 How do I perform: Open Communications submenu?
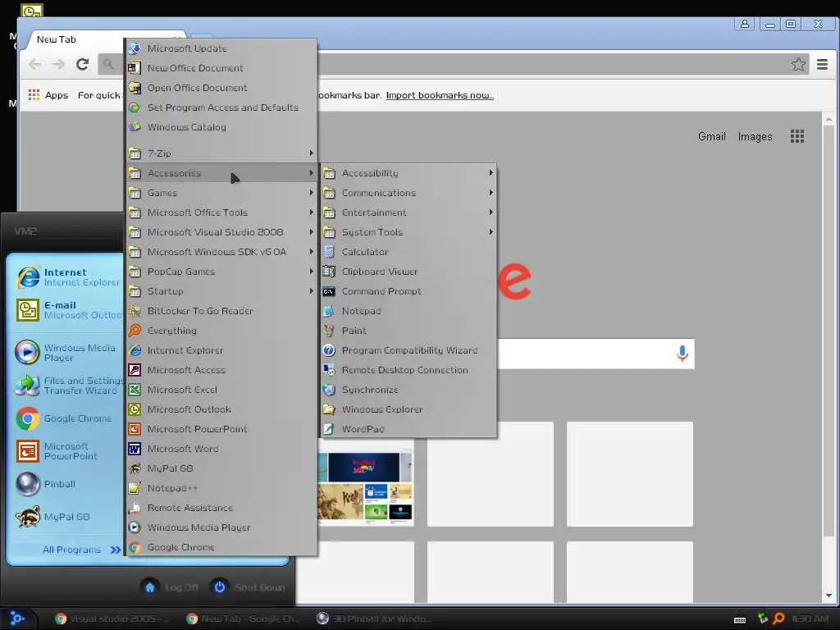tap(409, 193)
